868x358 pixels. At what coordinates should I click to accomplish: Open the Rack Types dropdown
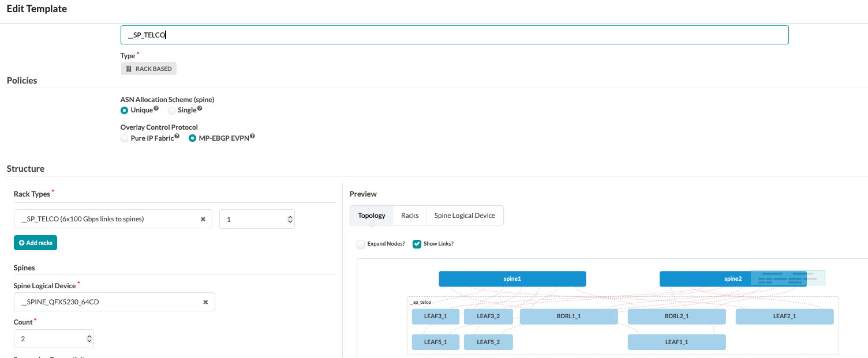pos(113,219)
